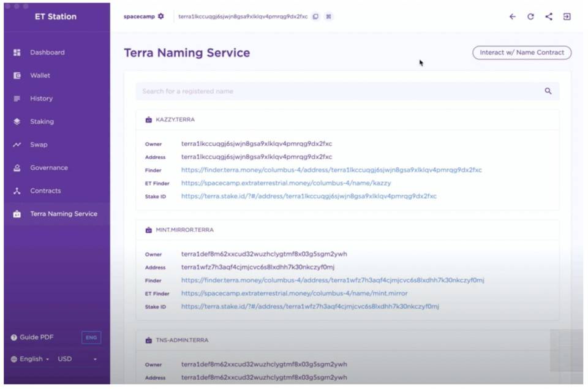Image resolution: width=588 pixels, height=389 pixels.
Task: Click the TNS-ADMIN.TERRA name heading
Action: pos(182,340)
